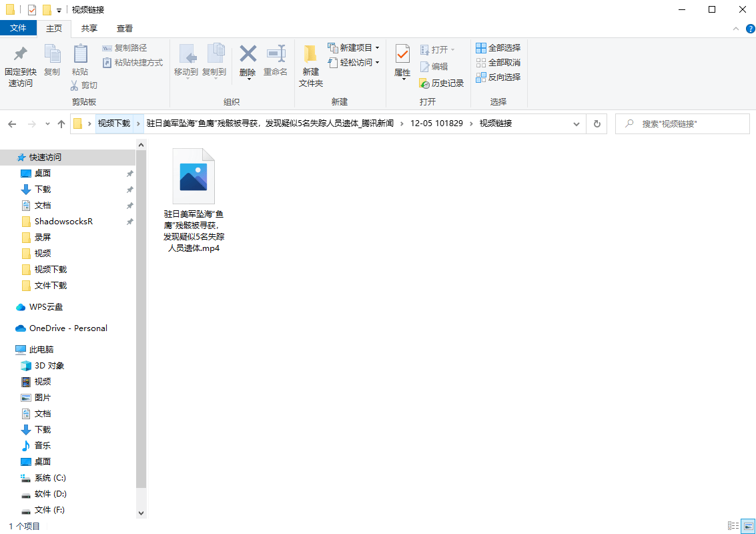Click the search box 搜索"视频链接"
The image size is (756, 534).
[x=682, y=124]
